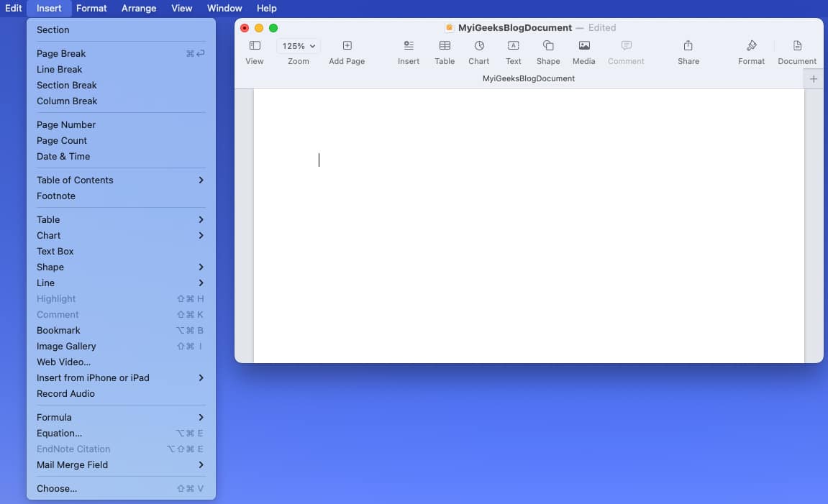Click the Table toolbar icon

445,46
